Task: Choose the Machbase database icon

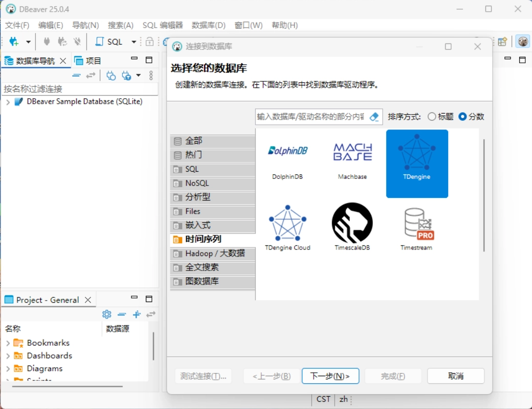Action: [352, 152]
